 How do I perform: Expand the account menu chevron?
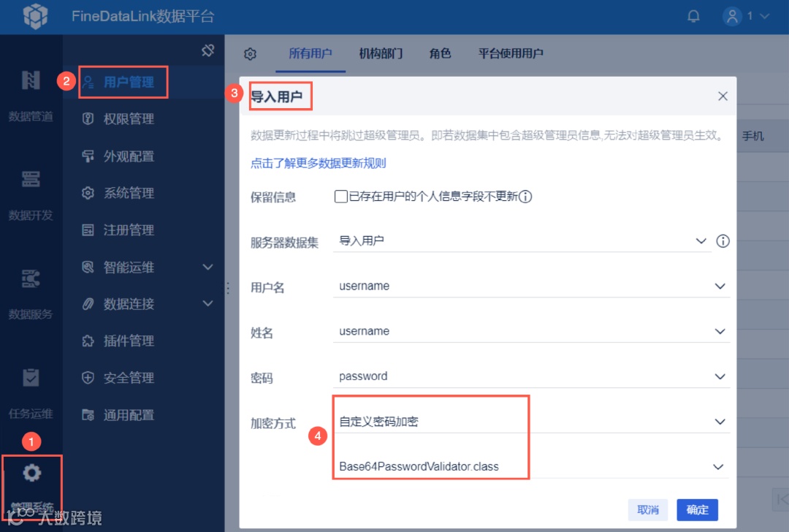pyautogui.click(x=764, y=17)
